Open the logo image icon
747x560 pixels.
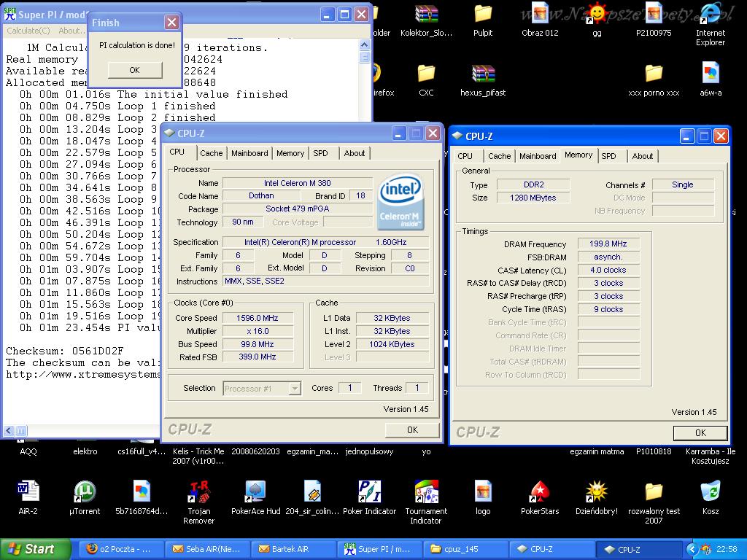483,491
